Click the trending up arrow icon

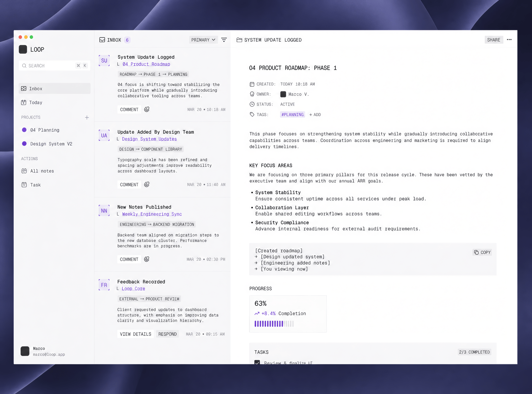[x=257, y=313]
